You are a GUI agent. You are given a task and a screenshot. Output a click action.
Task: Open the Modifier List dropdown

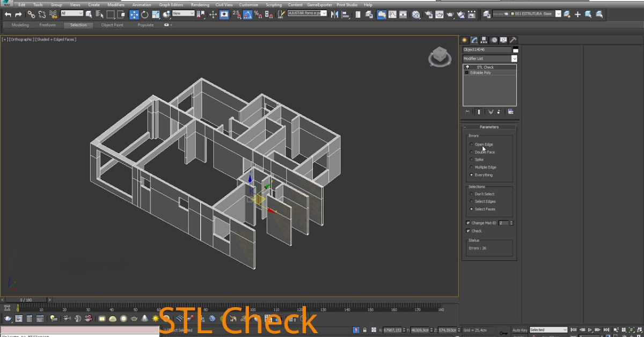(x=514, y=58)
